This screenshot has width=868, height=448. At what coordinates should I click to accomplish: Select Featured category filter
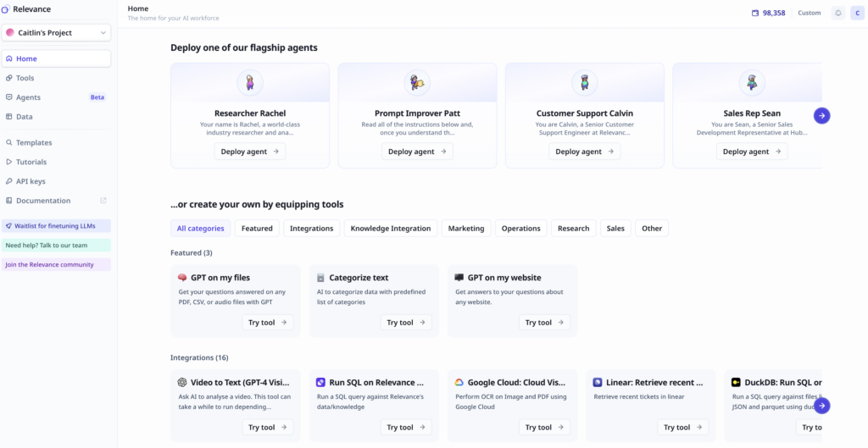point(257,229)
